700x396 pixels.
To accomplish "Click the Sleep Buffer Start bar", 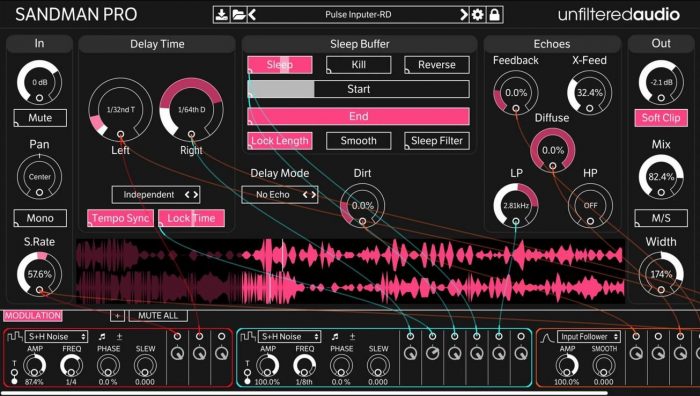I will coord(358,89).
